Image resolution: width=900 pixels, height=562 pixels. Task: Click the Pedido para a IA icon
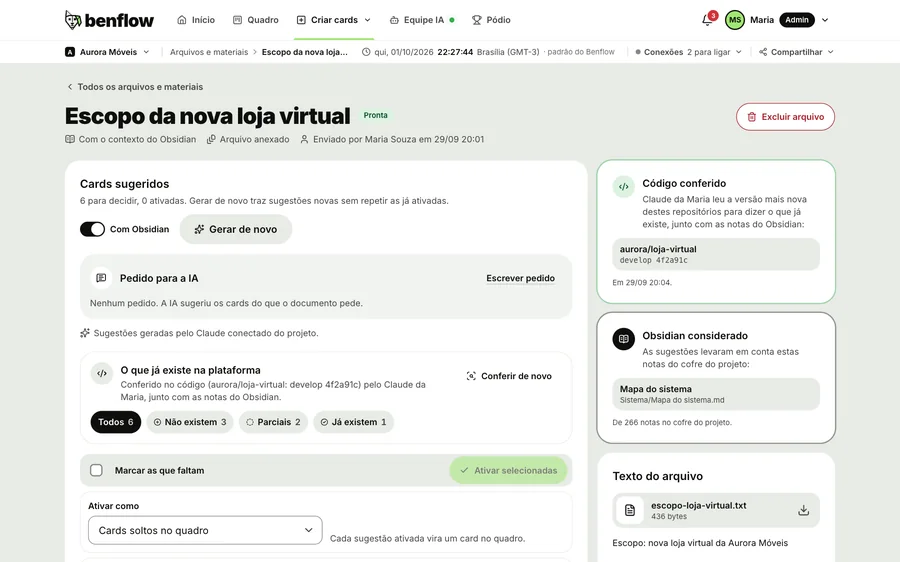pyautogui.click(x=101, y=278)
